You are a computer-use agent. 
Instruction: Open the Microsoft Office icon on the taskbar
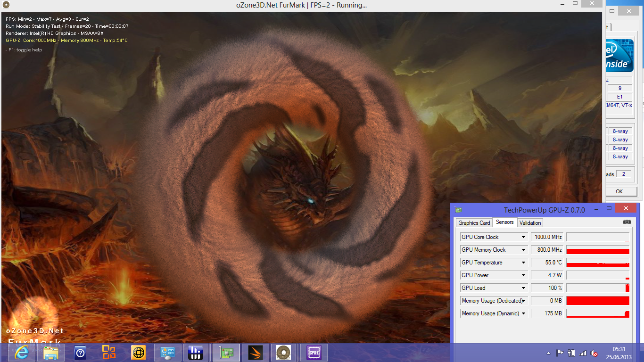point(109,352)
